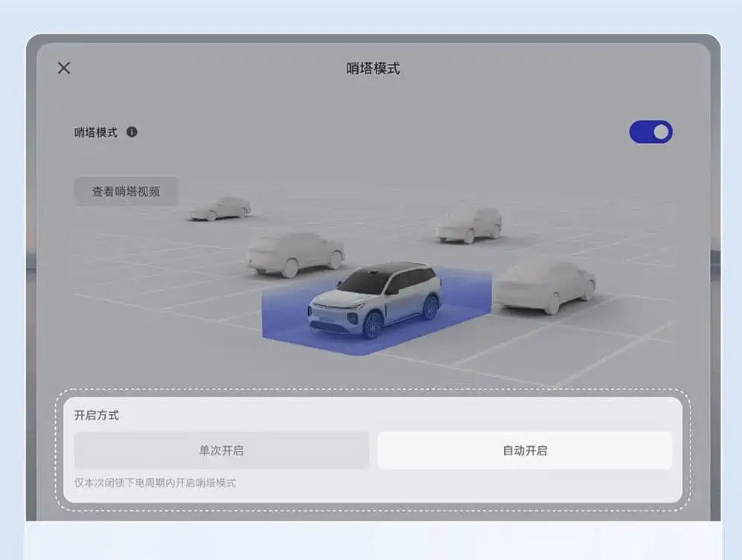Open info icon next to 哨塔模式
Viewport: 742px width, 560px height.
coord(132,132)
